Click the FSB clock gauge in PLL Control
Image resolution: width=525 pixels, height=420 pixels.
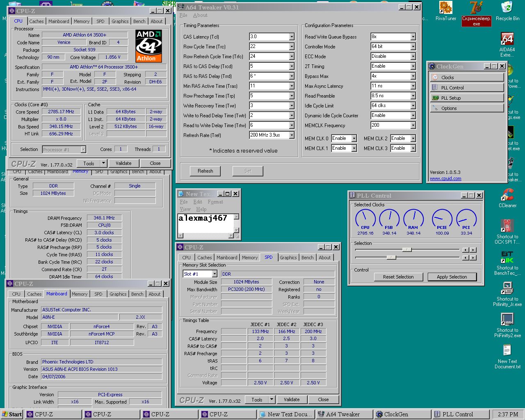[389, 219]
